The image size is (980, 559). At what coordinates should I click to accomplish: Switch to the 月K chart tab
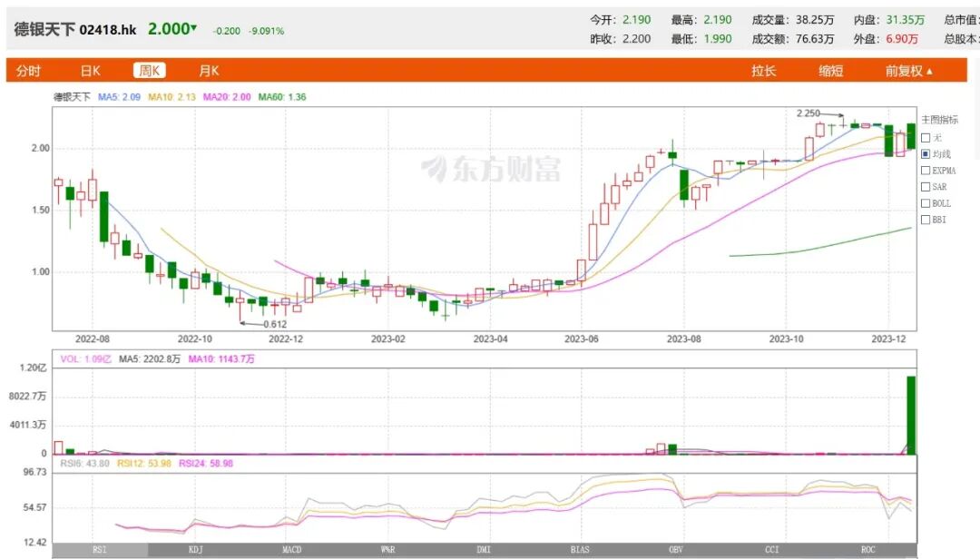click(209, 71)
